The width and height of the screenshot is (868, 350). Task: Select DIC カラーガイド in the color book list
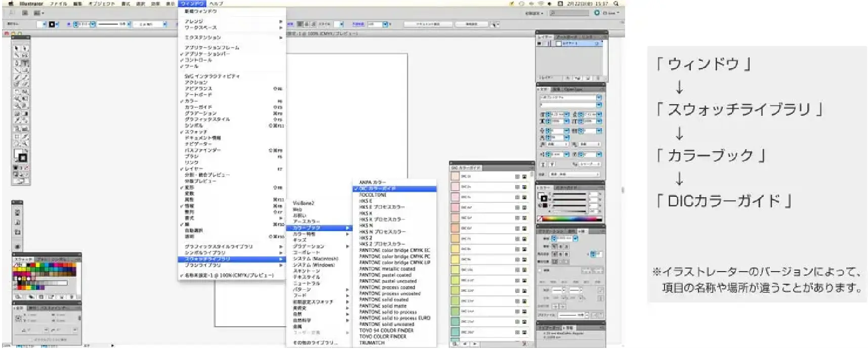coord(395,189)
